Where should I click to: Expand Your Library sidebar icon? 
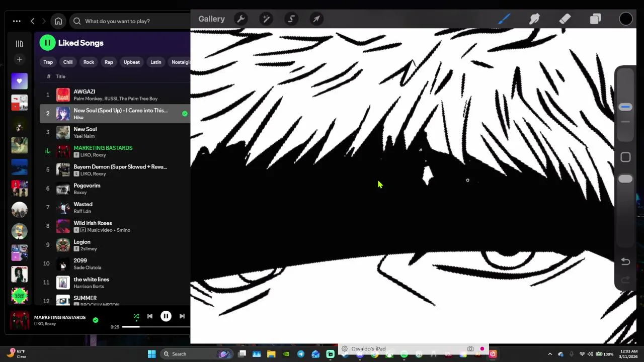coord(19,44)
